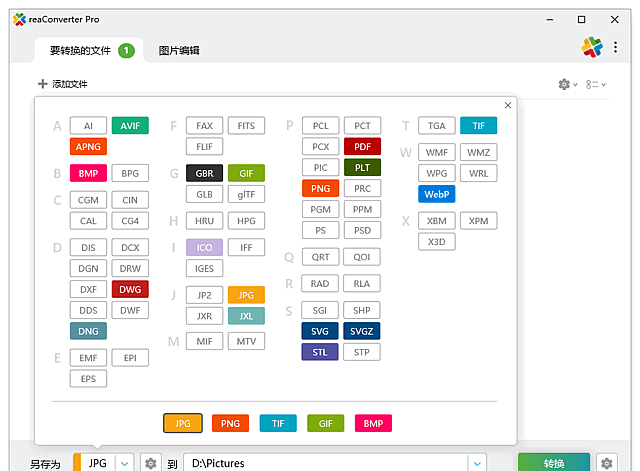This screenshot has width=640, height=471.
Task: Click the plus icon to add files
Action: click(x=42, y=84)
